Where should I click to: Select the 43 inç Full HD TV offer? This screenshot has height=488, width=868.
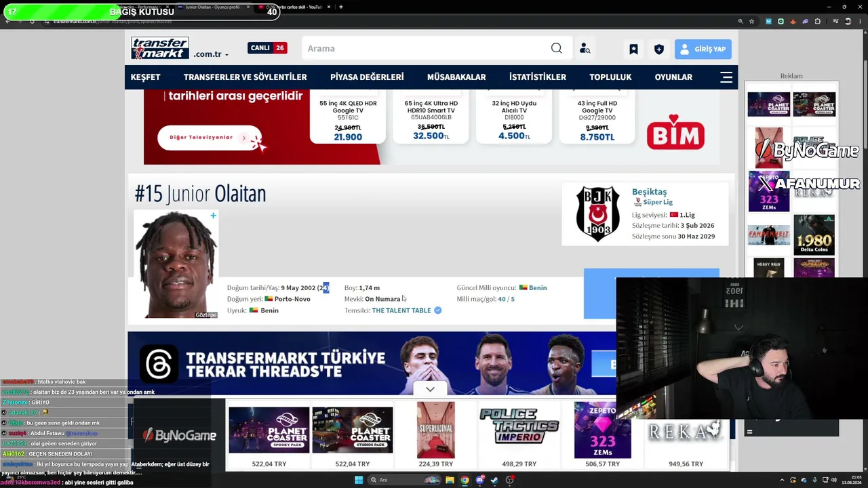point(597,117)
